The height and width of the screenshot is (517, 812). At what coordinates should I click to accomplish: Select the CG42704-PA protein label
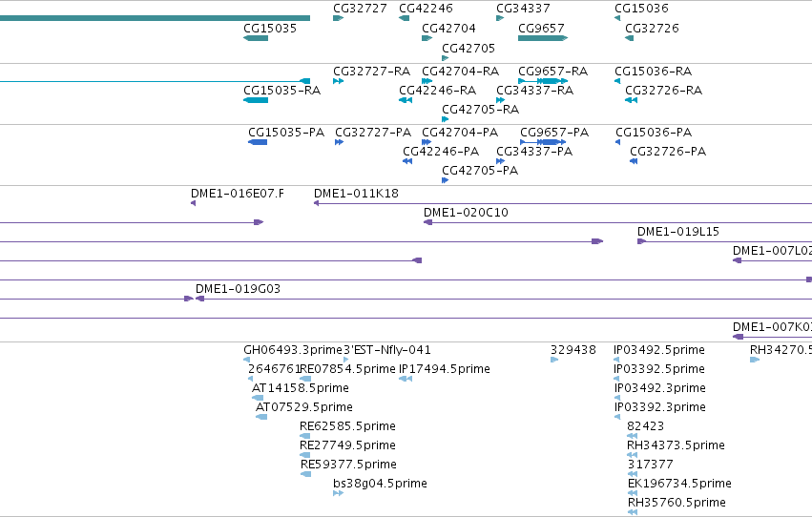460,132
